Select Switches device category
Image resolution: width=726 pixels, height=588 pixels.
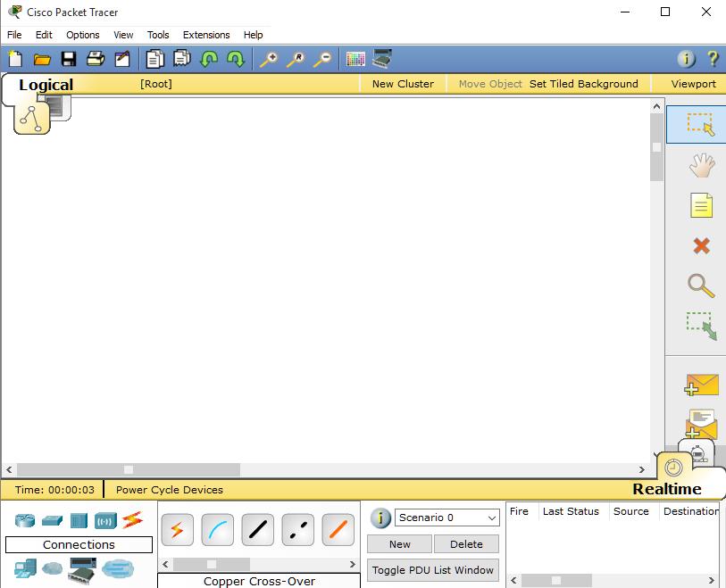click(52, 520)
